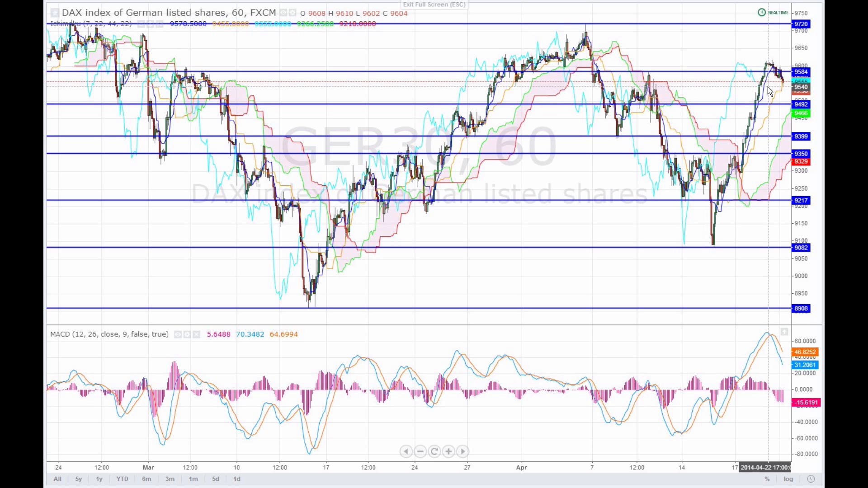Image resolution: width=868 pixels, height=488 pixels.
Task: Hide MACD indicator using eye icon
Action: [178, 334]
